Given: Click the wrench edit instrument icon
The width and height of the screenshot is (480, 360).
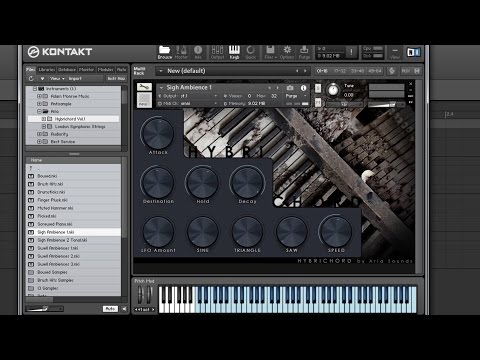Looking at the screenshot, I should click(x=144, y=87).
